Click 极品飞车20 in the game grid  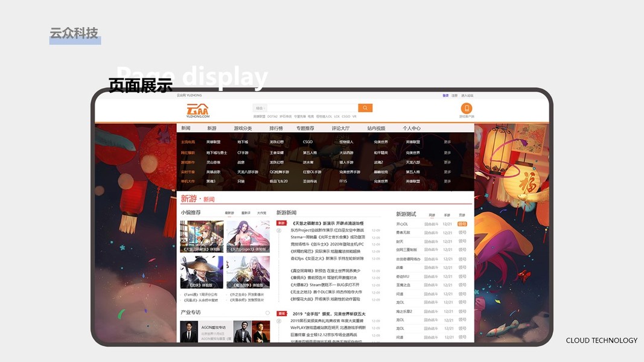pos(278,181)
